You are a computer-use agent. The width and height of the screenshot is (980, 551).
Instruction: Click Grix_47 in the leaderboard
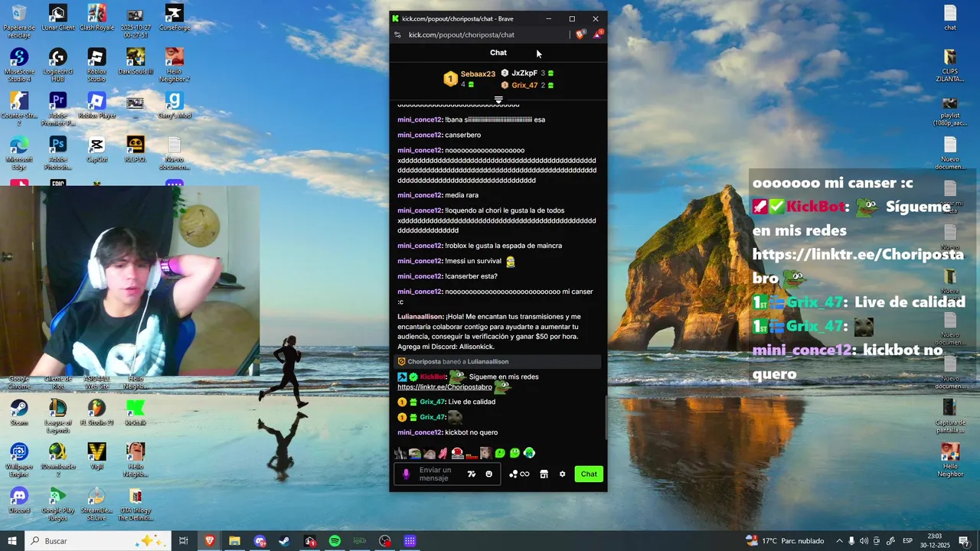coord(524,85)
